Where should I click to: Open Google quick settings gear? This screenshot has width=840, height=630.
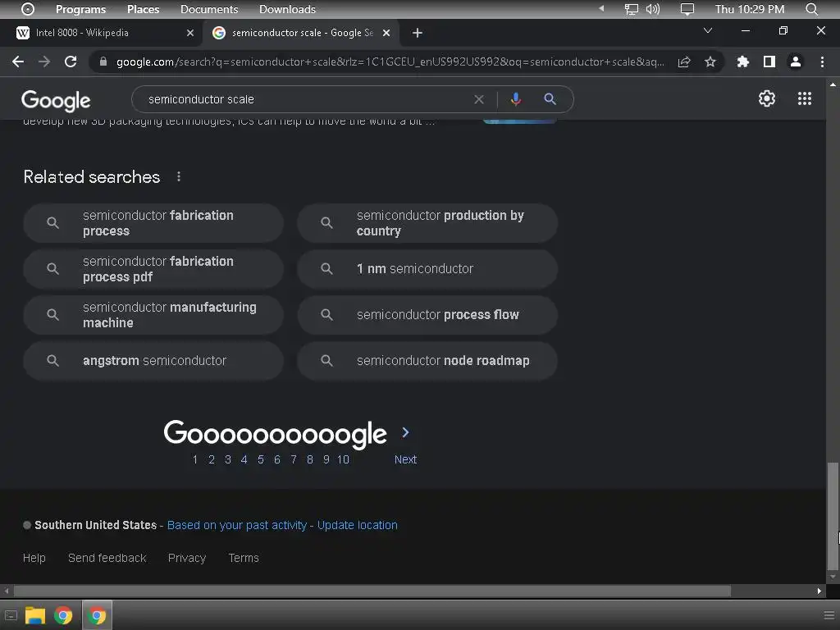tap(767, 98)
